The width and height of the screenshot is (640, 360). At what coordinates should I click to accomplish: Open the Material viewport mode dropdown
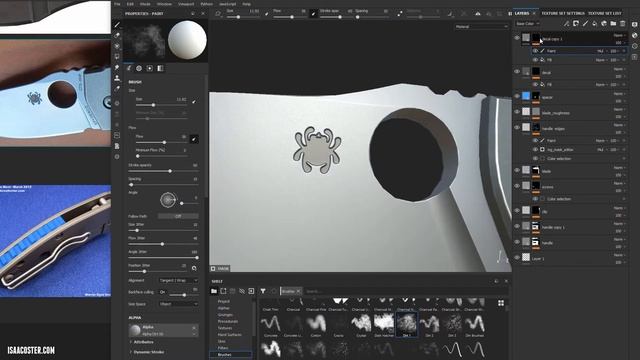[481, 27]
